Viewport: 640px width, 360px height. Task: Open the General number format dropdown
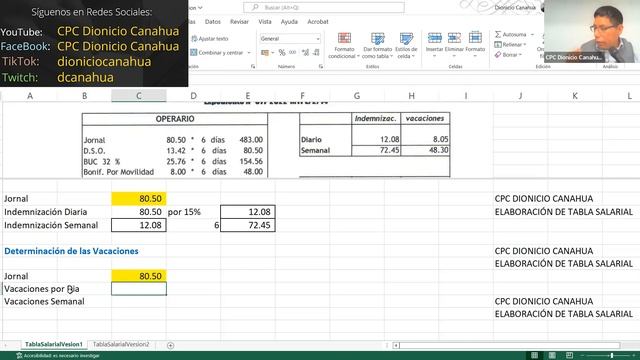pyautogui.click(x=318, y=39)
